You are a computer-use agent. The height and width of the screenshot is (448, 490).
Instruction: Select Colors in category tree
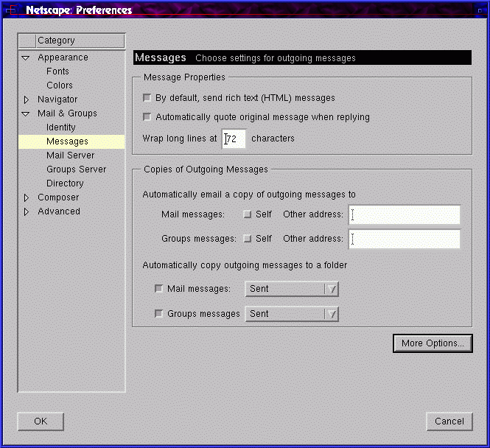[60, 85]
